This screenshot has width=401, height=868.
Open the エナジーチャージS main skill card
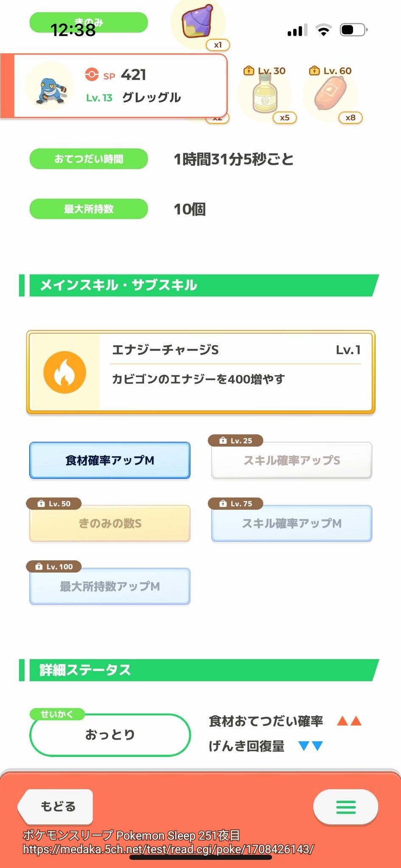pos(236,371)
